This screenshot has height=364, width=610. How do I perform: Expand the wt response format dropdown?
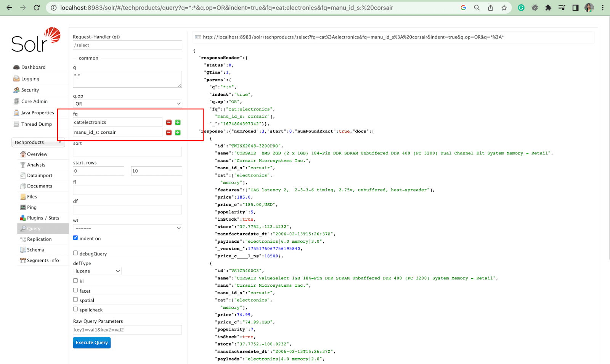[127, 228]
